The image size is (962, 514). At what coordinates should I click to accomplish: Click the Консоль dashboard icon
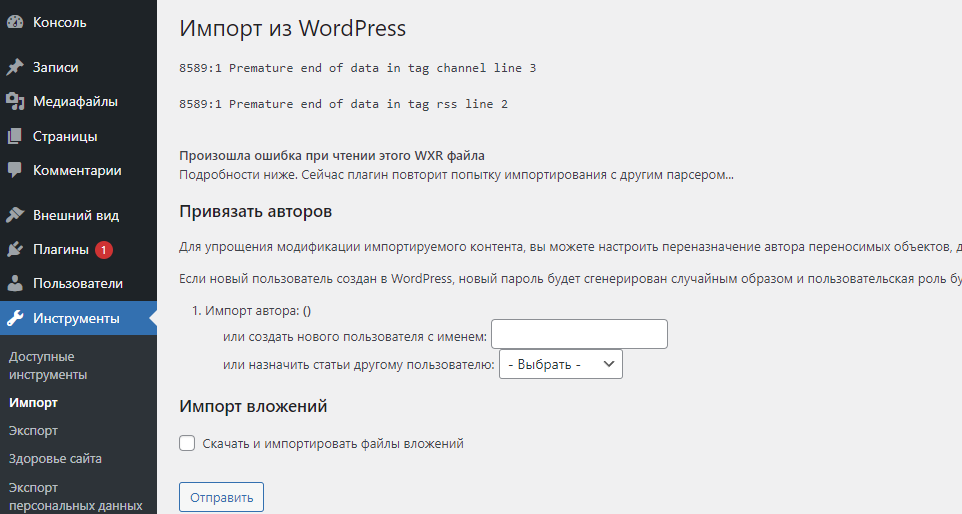tap(15, 22)
